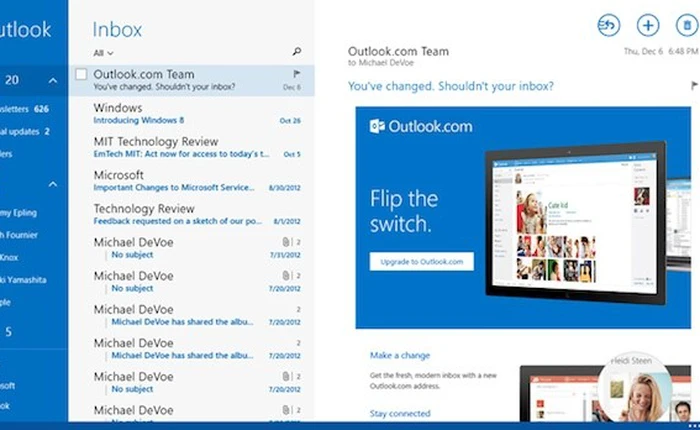Image resolution: width=700 pixels, height=430 pixels.
Task: Open Microsoft 'Important Changes to Microsoft Service' message
Action: point(192,181)
